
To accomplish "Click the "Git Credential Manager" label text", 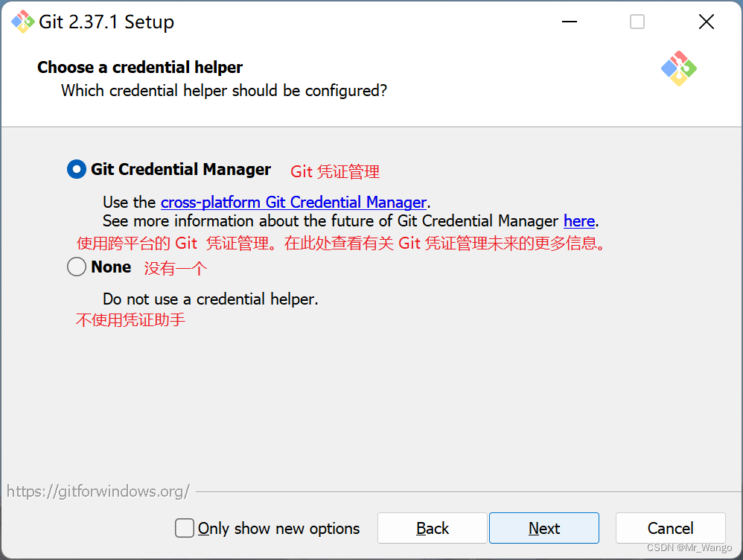I will (x=180, y=169).
